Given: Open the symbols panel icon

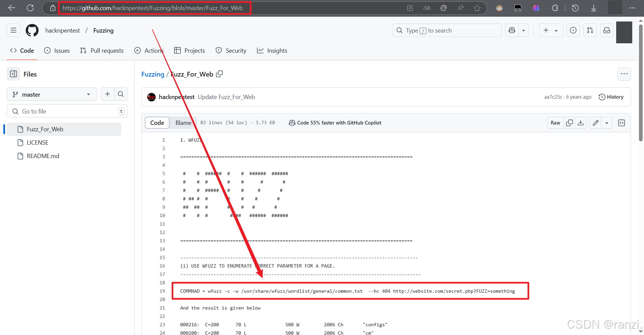Looking at the screenshot, I should (622, 123).
